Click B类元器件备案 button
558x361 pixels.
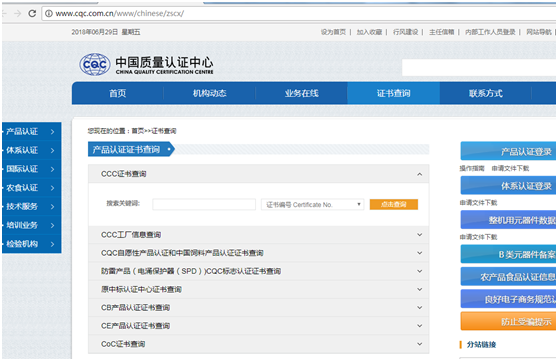508,254
